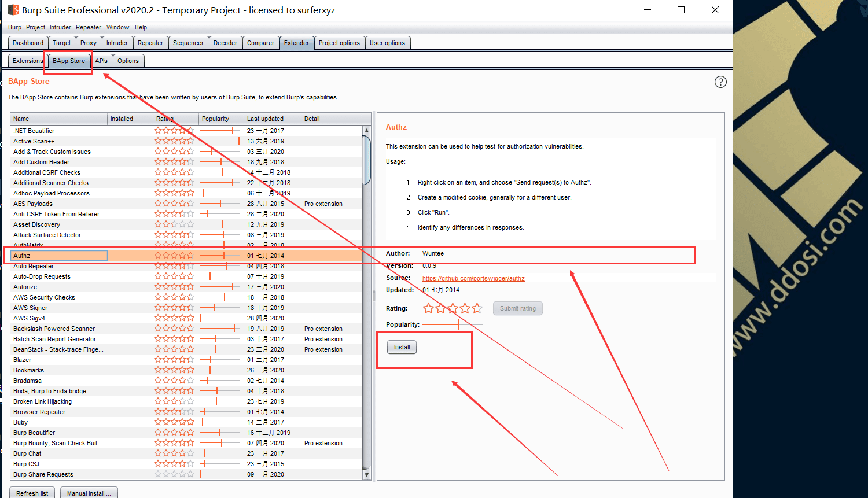Switch to the Comparer tab
868x498 pixels.
[x=260, y=43]
